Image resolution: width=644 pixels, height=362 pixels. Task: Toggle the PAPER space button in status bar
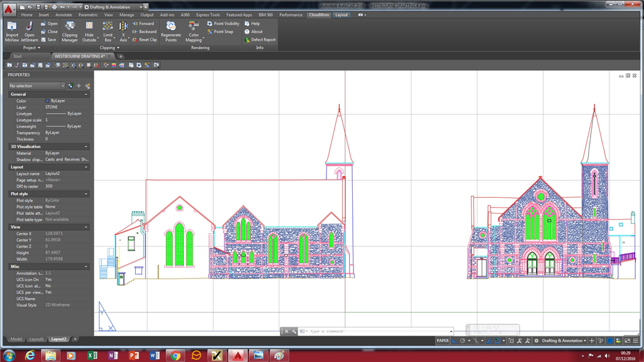(443, 341)
